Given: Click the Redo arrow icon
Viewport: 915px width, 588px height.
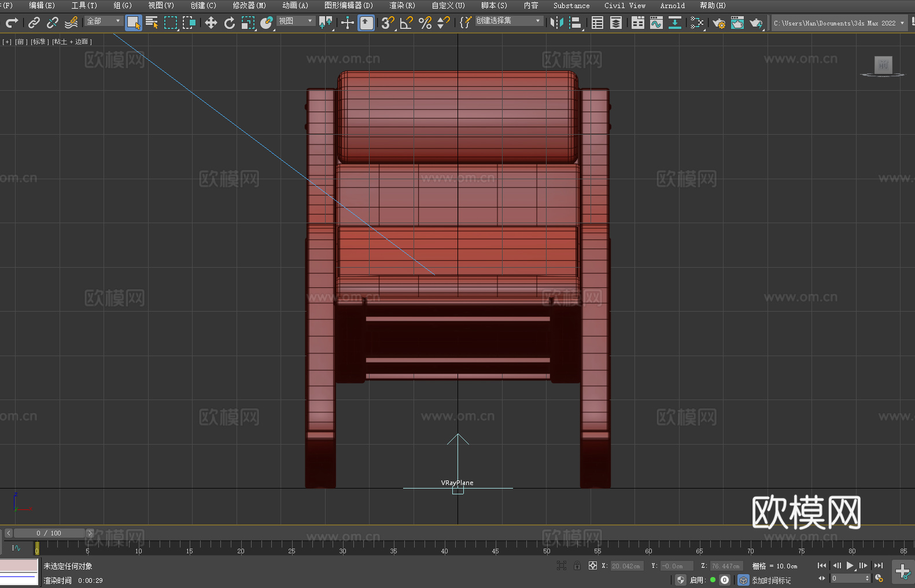Looking at the screenshot, I should point(12,23).
